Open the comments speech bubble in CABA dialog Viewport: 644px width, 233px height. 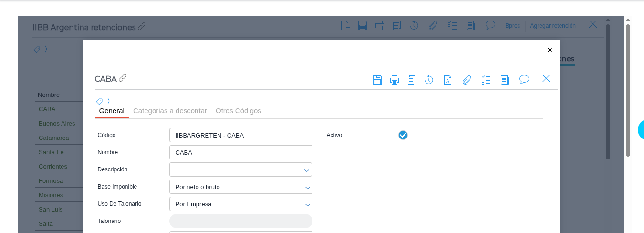[x=524, y=79]
